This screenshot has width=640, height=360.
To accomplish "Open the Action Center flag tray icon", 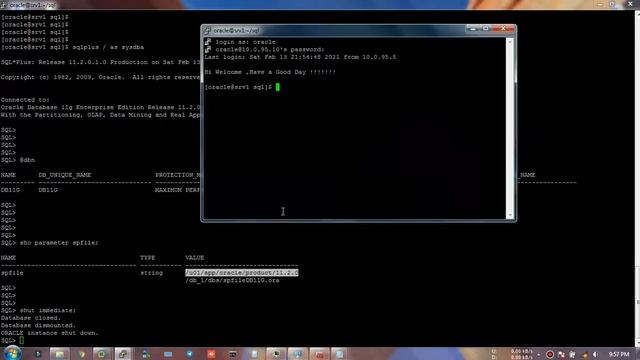I will [x=561, y=355].
